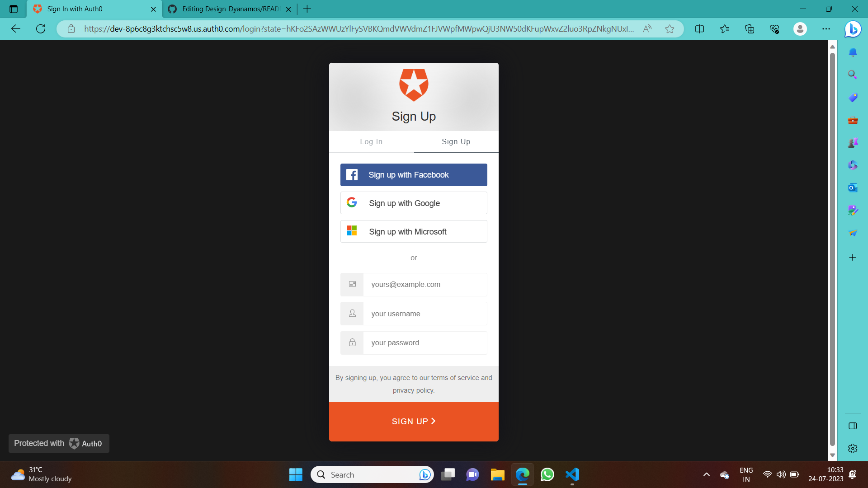Switch to the Log In tab
Image resolution: width=868 pixels, height=488 pixels.
coord(371,142)
